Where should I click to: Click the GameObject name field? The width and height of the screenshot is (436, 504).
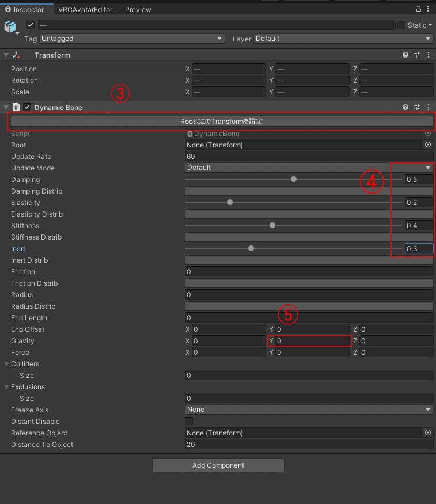tap(217, 25)
